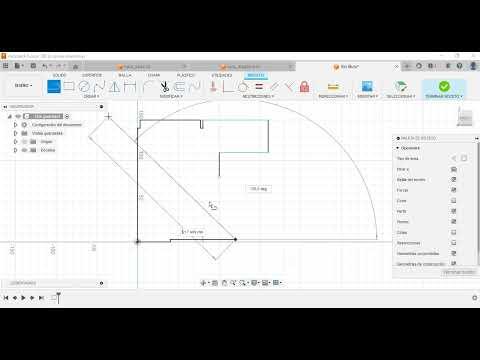Select the Trim scissors tool

(x=164, y=87)
